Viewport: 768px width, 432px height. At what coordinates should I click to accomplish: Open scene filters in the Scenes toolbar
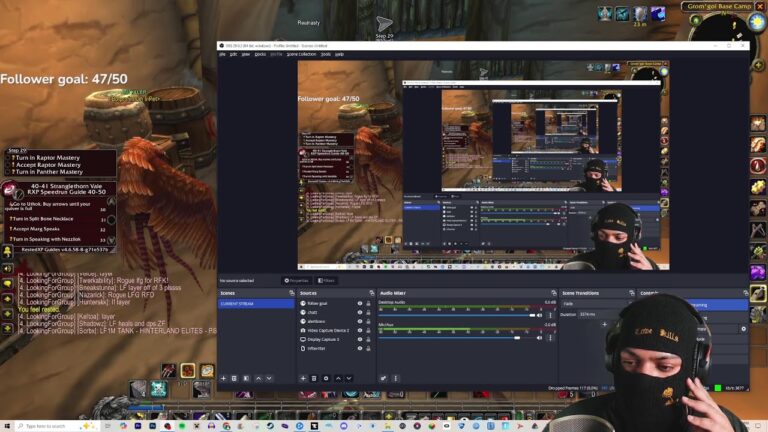[x=246, y=378]
